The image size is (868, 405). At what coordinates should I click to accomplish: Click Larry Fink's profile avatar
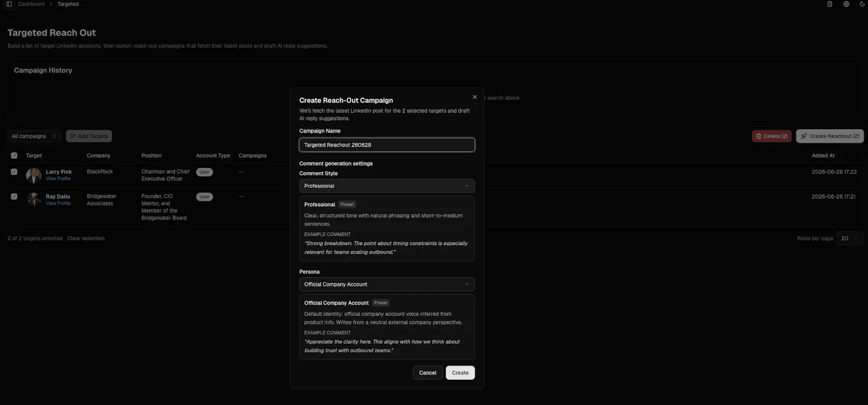coord(34,175)
